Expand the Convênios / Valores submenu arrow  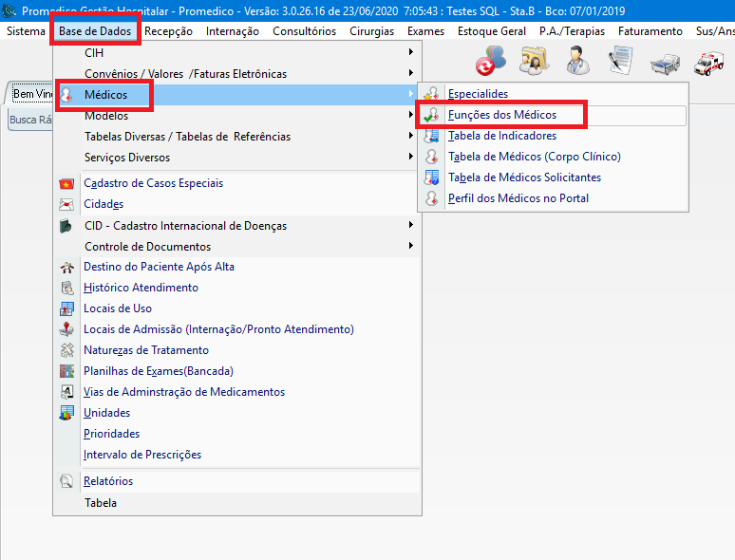point(410,73)
